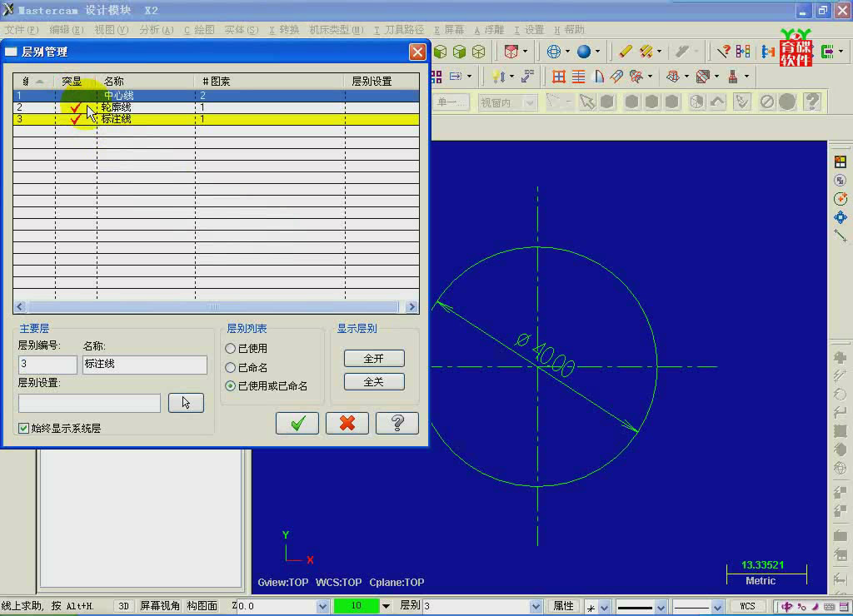Click the colored windows icon in right sidebar

(840, 162)
